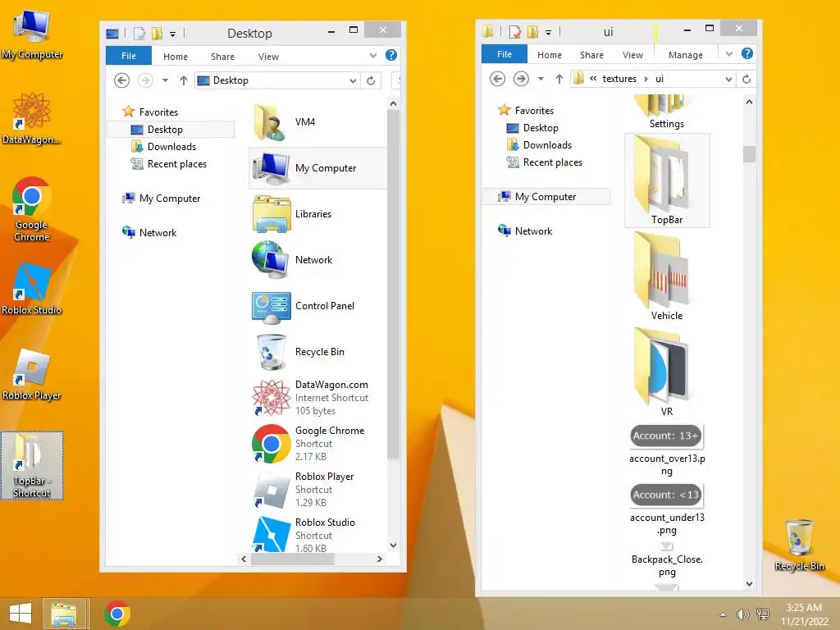Select DataWagon.com Internet Shortcut file

coord(317,398)
